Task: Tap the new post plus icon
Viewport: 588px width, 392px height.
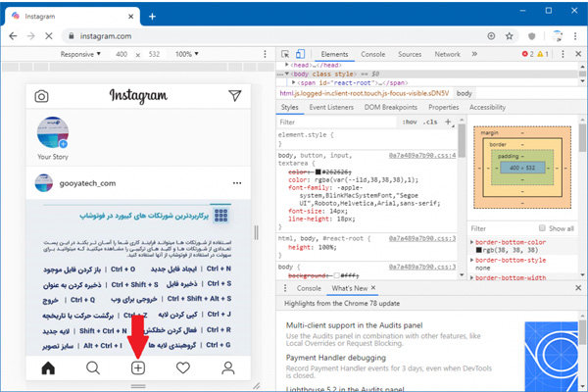Action: pyautogui.click(x=138, y=368)
